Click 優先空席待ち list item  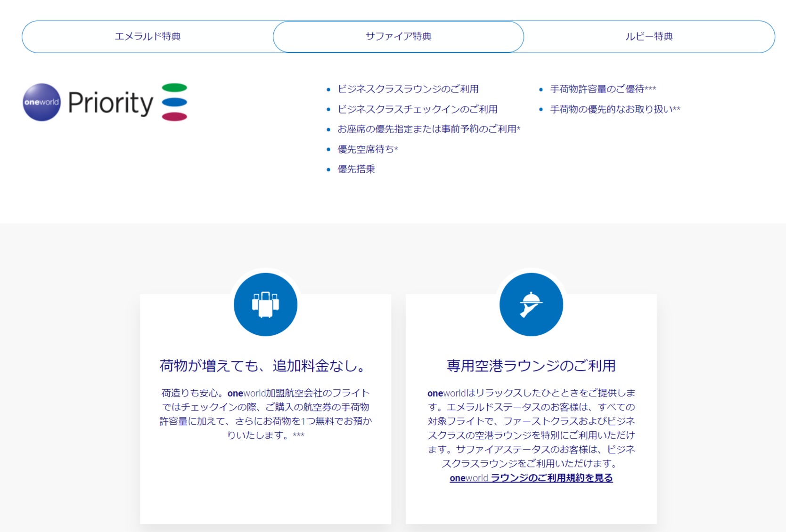click(368, 149)
